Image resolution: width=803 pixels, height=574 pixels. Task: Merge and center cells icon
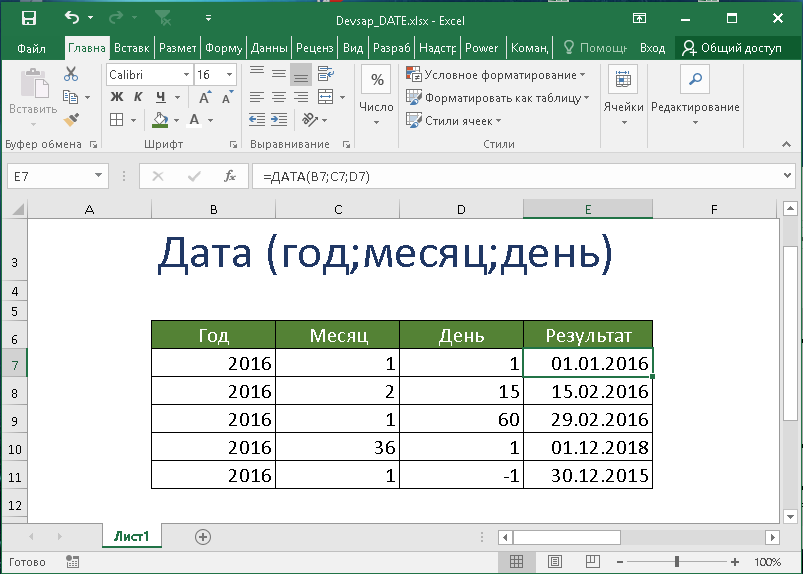pos(326,97)
